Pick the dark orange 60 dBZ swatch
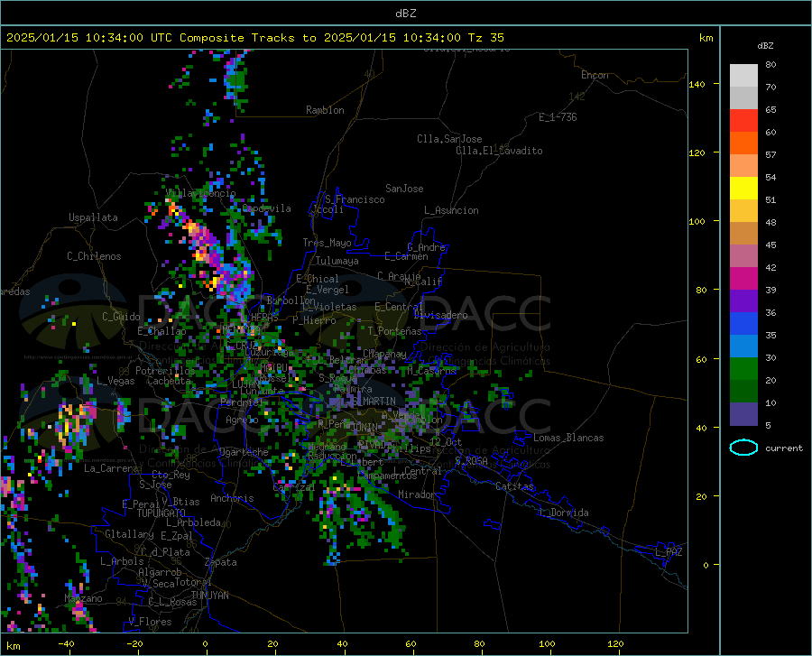 pos(743,143)
